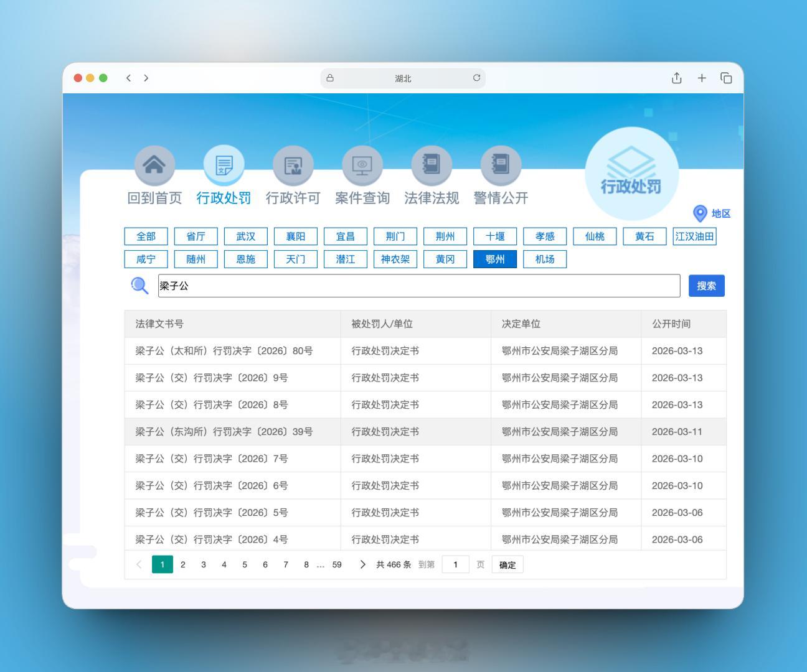This screenshot has height=672, width=807.
Task: Click the 确定 page-jump button
Action: pyautogui.click(x=507, y=564)
